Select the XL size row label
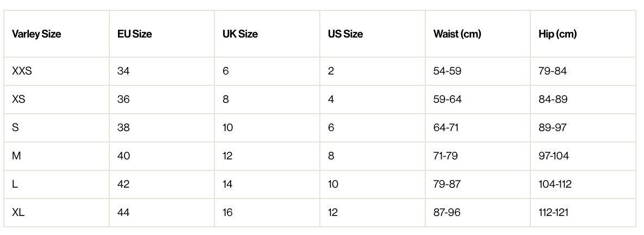Image resolution: width=644 pixels, height=235 pixels. click(18, 213)
